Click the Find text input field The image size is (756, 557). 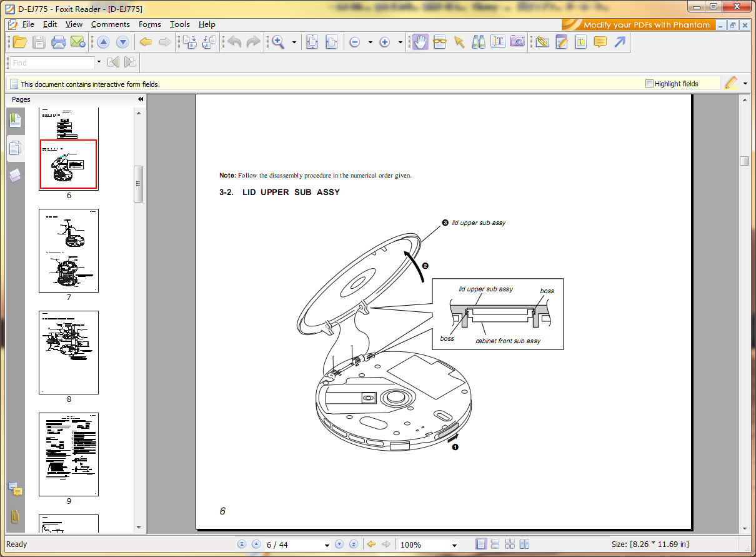coord(52,63)
